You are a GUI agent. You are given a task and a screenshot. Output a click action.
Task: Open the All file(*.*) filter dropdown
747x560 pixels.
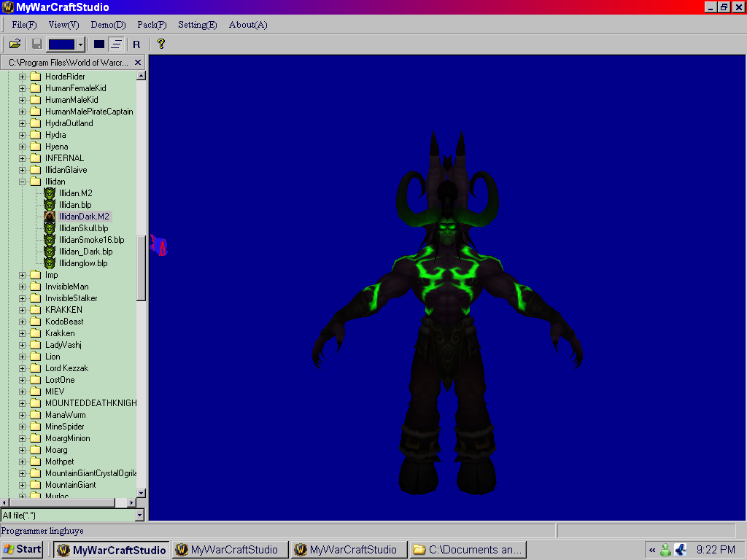[139, 515]
